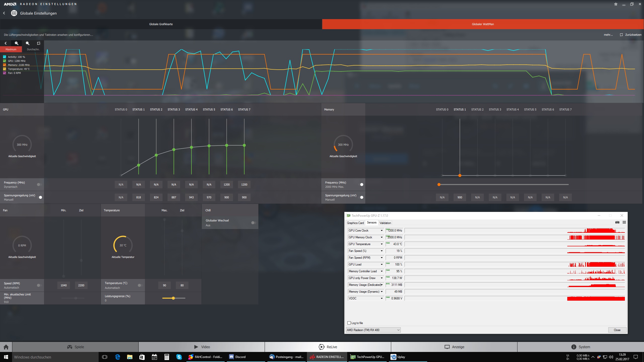Open the GPU-Z hamburger menu icon
644x362 pixels.
coord(624,222)
